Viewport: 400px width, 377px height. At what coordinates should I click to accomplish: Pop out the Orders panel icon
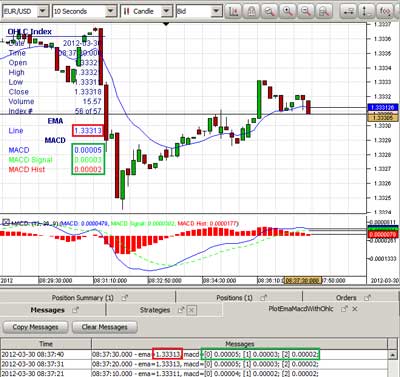tap(367, 298)
